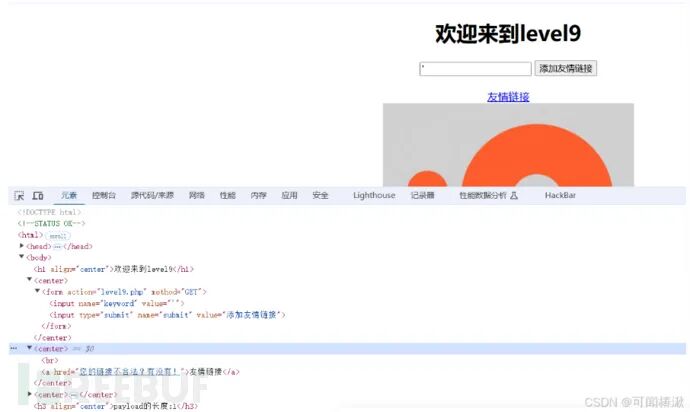The image size is (690, 412).
Task: Collapse the highlighted center == $0 node
Action: tap(29, 348)
